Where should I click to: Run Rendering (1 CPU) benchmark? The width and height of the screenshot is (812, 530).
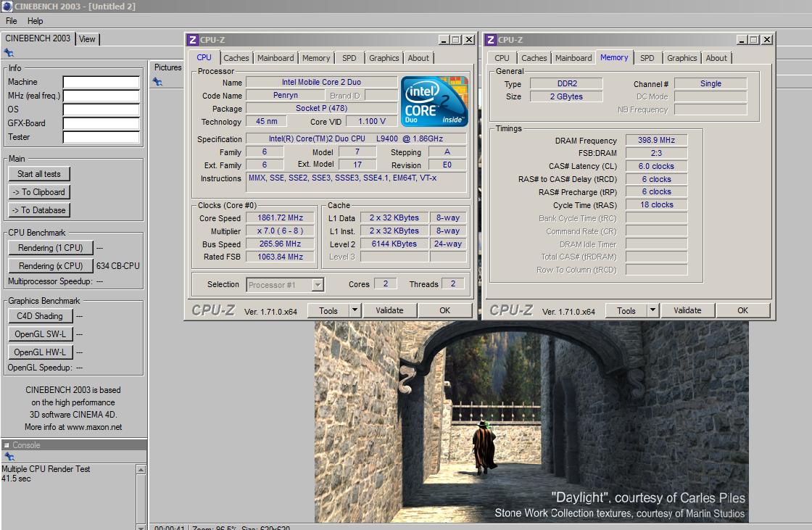[51, 248]
